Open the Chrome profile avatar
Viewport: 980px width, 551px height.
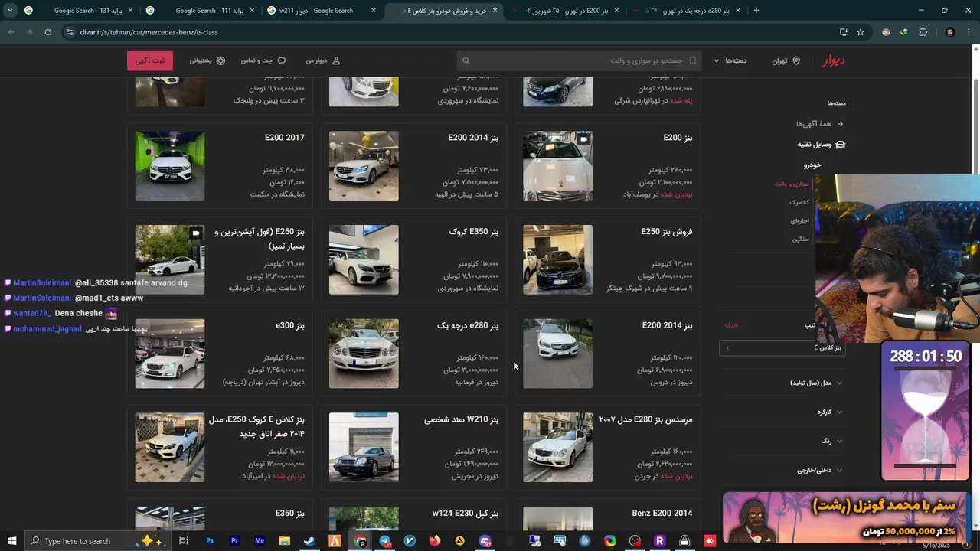[950, 32]
